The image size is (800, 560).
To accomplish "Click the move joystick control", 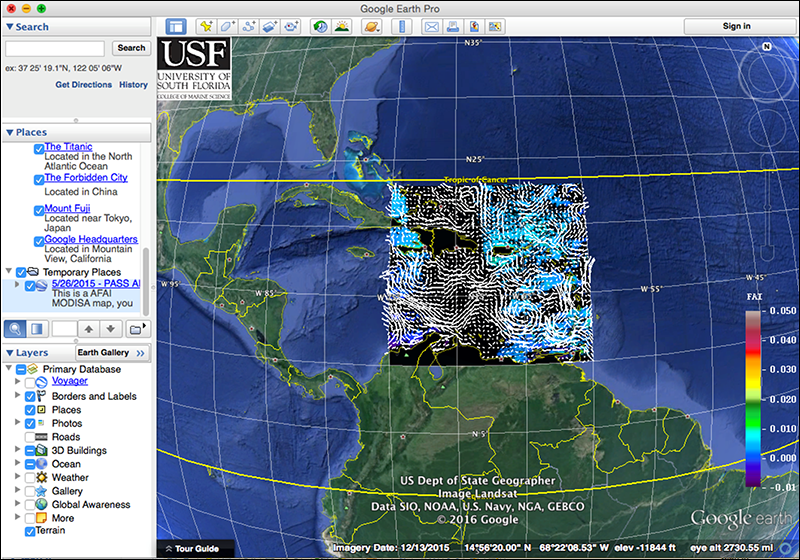I will pos(766,129).
